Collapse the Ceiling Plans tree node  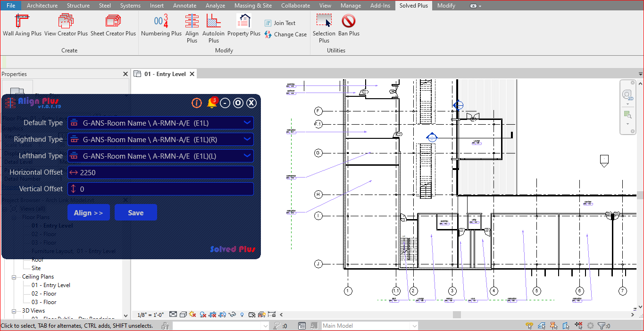click(14, 277)
